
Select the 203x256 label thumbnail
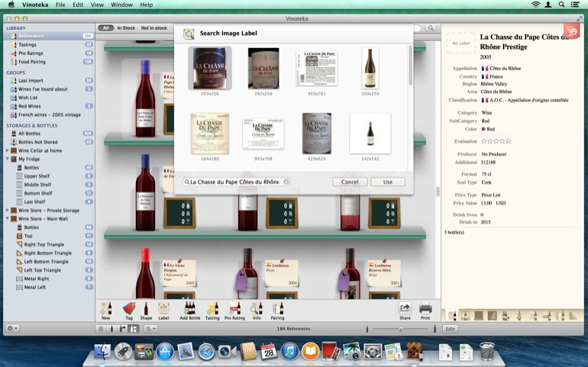coord(210,68)
